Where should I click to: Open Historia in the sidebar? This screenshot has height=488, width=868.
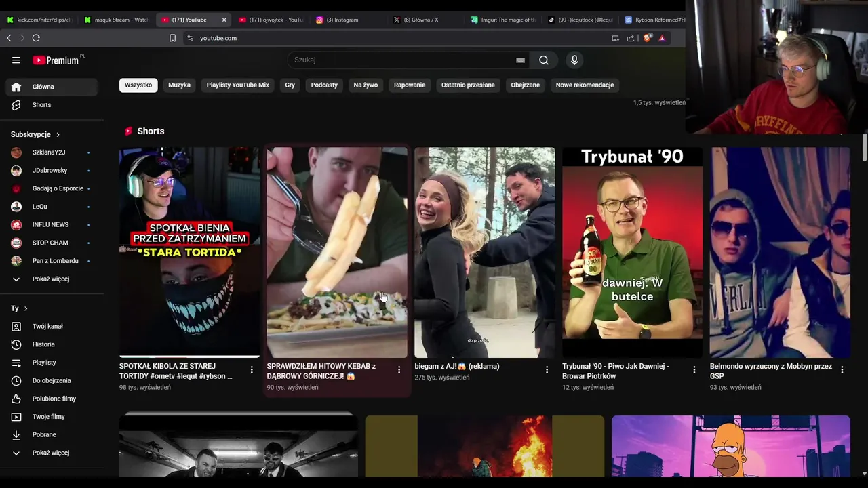(x=52, y=344)
